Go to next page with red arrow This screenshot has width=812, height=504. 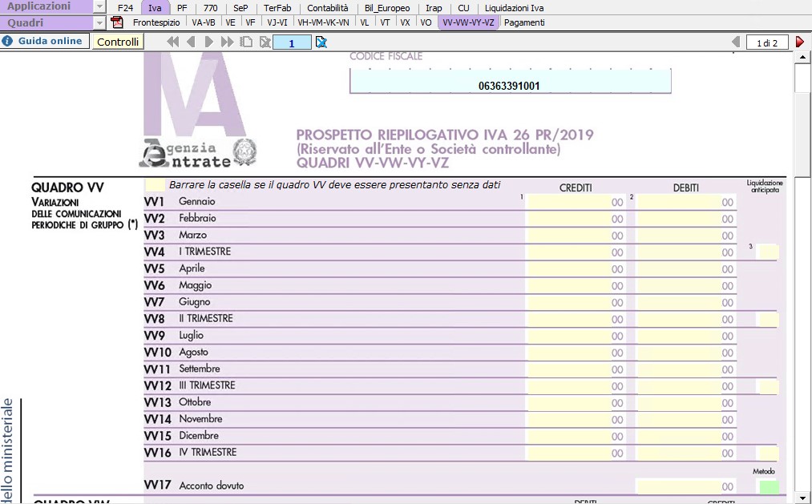[x=800, y=42]
